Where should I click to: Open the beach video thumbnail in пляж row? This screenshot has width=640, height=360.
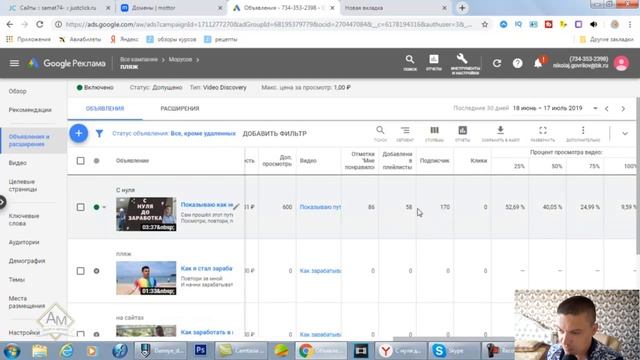pos(146,278)
